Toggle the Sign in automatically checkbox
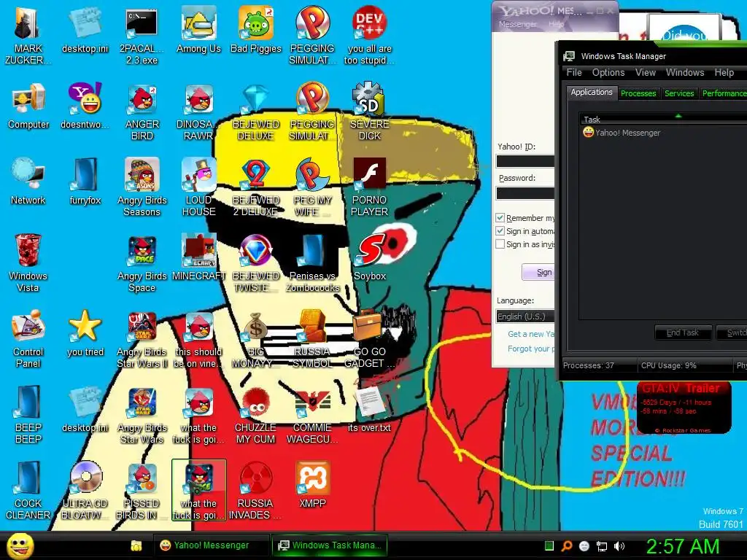Screen dimensions: 747x560 tap(500, 231)
